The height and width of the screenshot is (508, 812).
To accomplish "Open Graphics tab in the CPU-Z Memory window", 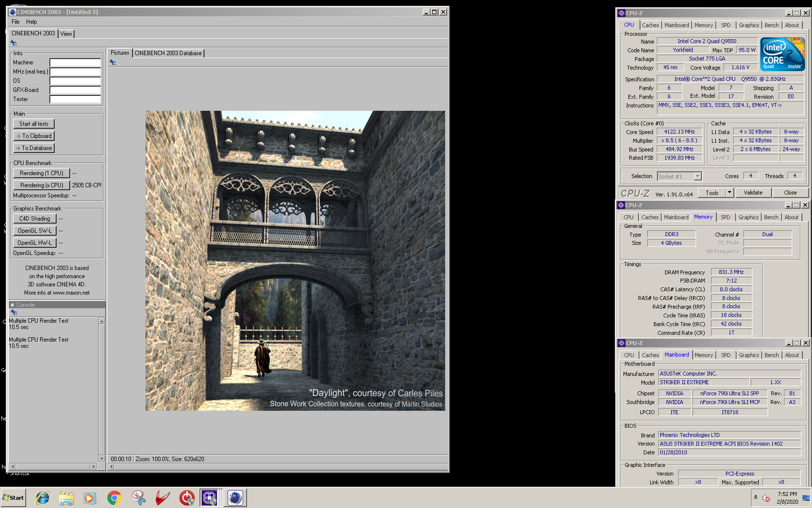I will 749,217.
